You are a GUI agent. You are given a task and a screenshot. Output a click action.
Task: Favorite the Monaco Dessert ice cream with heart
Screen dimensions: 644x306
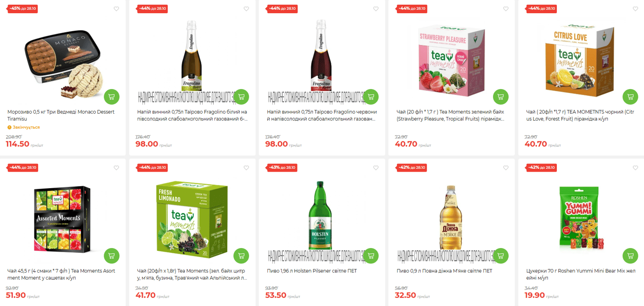coord(116,9)
